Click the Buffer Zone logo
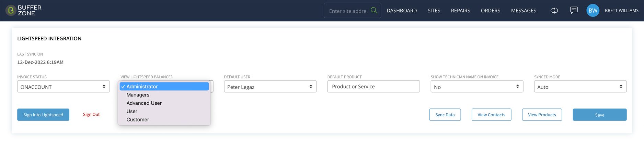The image size is (644, 142). (23, 11)
